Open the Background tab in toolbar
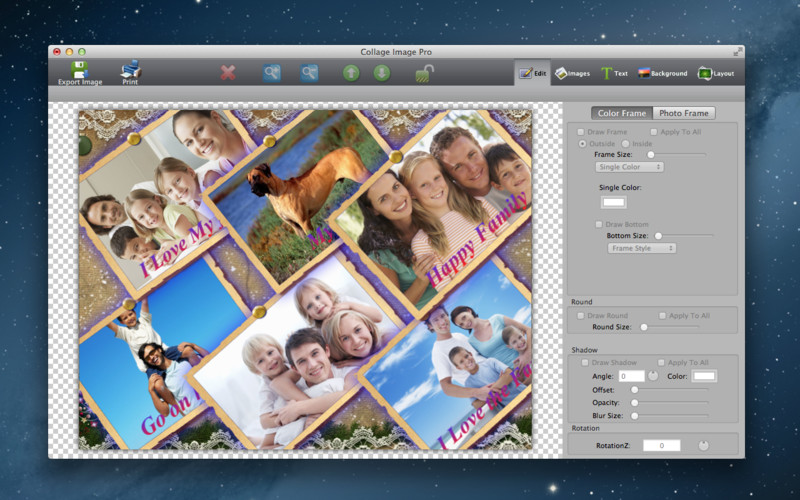The width and height of the screenshot is (800, 500). tap(663, 73)
